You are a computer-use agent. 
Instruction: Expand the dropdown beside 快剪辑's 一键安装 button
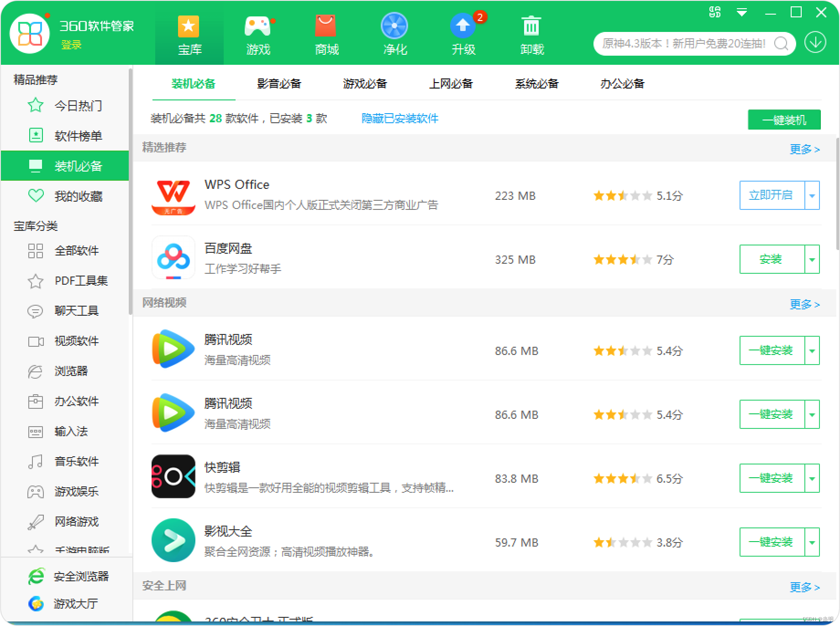[812, 478]
